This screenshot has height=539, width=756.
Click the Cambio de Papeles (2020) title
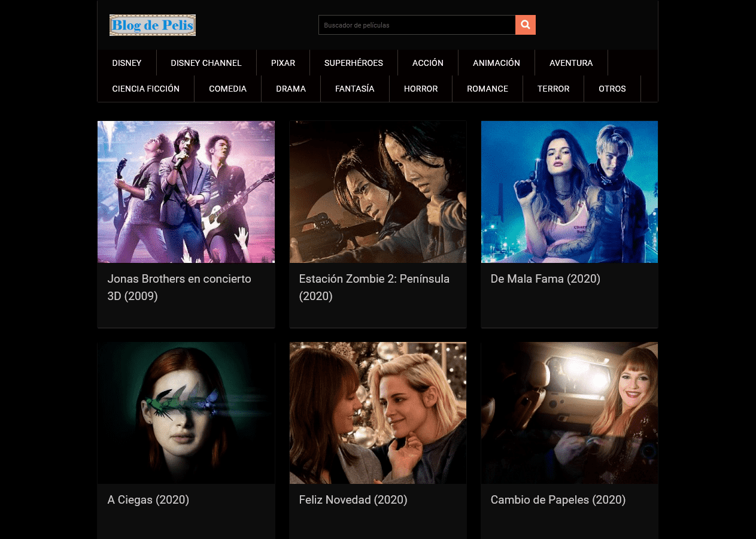[558, 500]
